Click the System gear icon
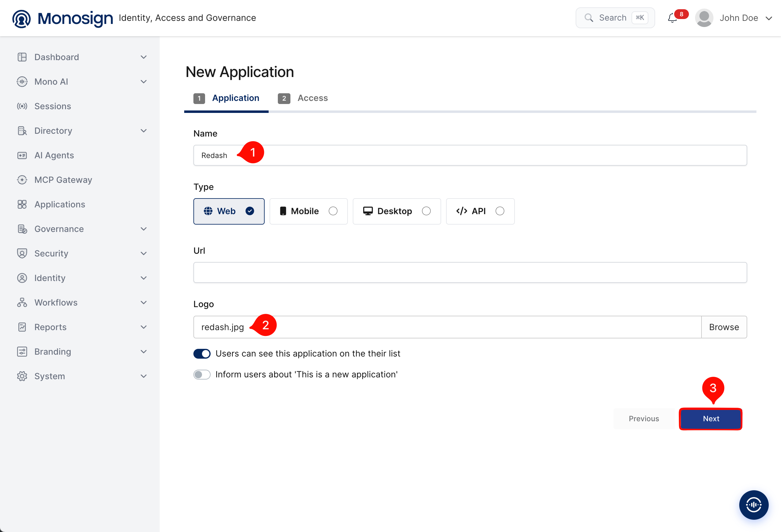Screen dimensions: 781x532 22,376
